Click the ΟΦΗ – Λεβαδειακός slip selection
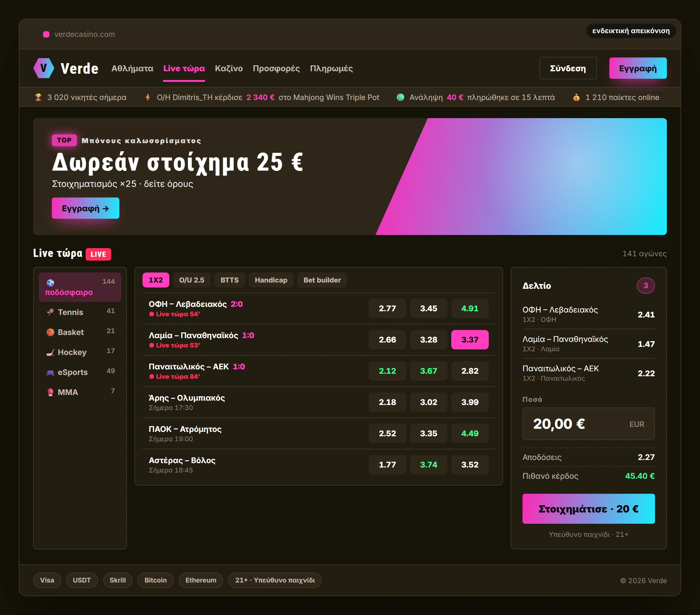700x615 pixels. [588, 314]
